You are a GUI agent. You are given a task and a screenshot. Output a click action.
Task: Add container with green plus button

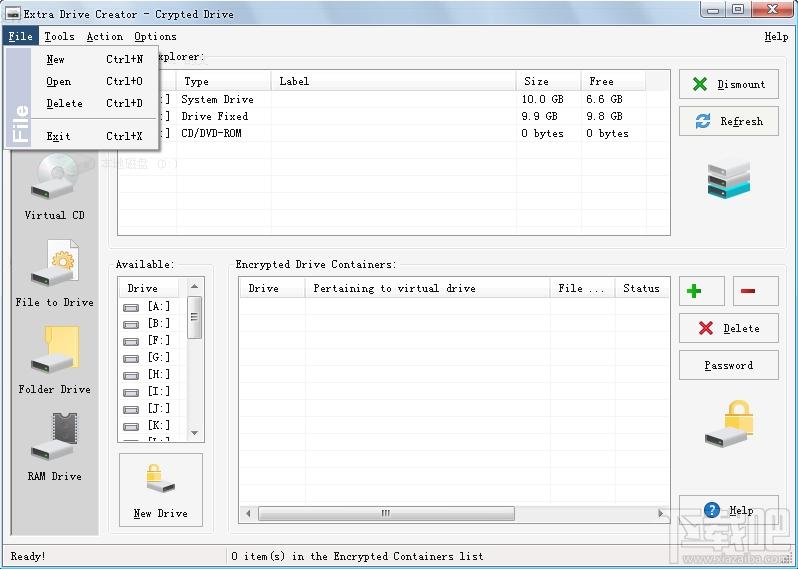tap(701, 291)
